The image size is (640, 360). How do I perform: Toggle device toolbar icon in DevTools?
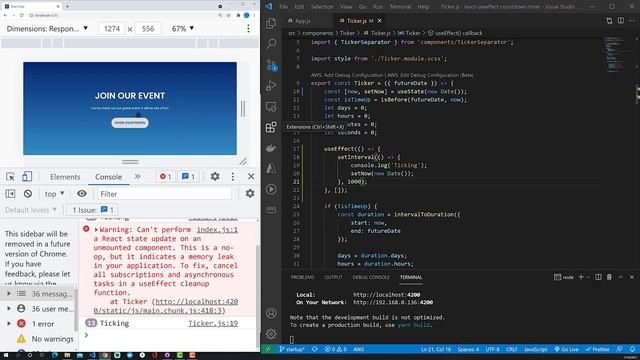(x=27, y=176)
